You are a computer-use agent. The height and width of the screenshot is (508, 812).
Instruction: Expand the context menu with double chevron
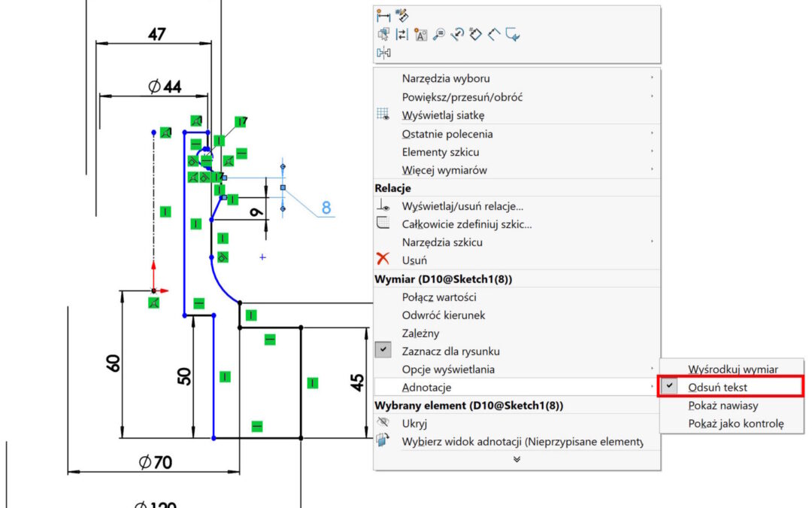[517, 459]
